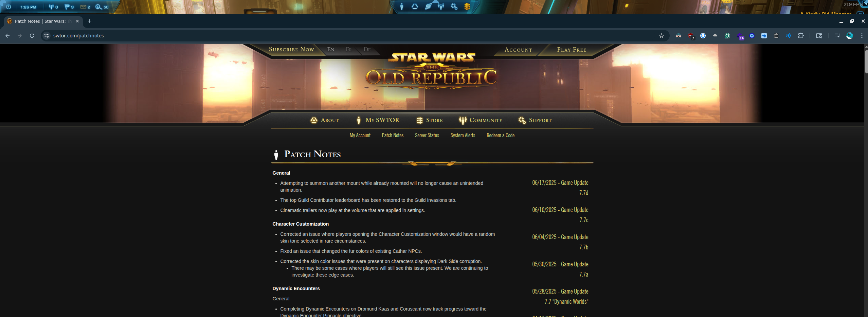Open the blue sound waves extension icon
The height and width of the screenshot is (317, 868).
tap(789, 36)
